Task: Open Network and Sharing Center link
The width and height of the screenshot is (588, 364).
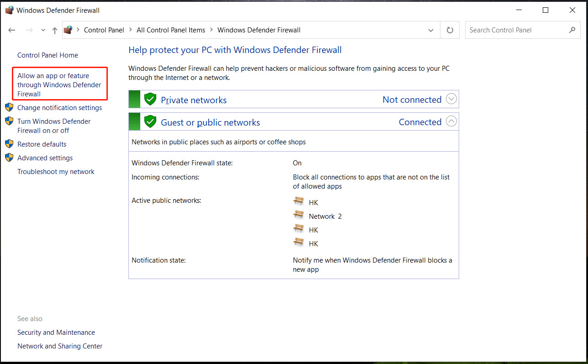Action: pyautogui.click(x=60, y=346)
